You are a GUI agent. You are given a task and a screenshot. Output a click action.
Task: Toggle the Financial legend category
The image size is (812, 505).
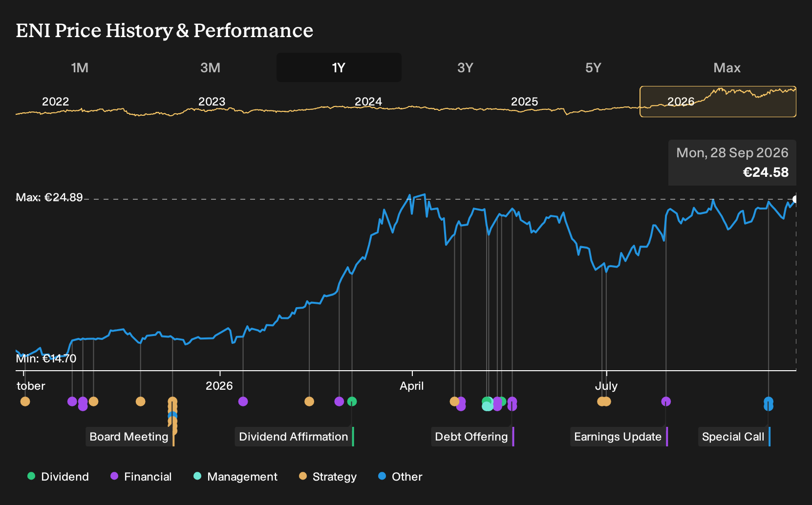(141, 477)
